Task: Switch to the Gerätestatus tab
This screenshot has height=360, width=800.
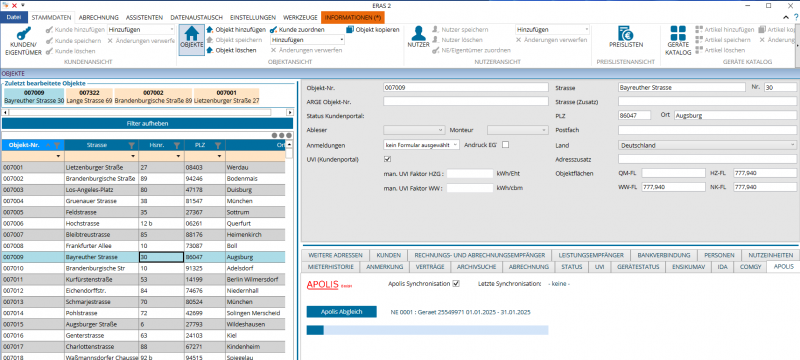Action: (638, 267)
